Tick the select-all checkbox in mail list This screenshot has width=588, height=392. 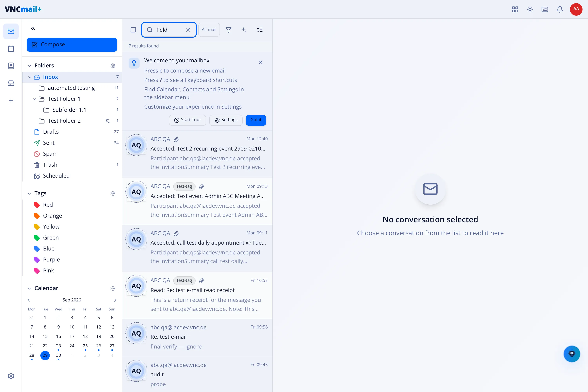[x=133, y=30]
